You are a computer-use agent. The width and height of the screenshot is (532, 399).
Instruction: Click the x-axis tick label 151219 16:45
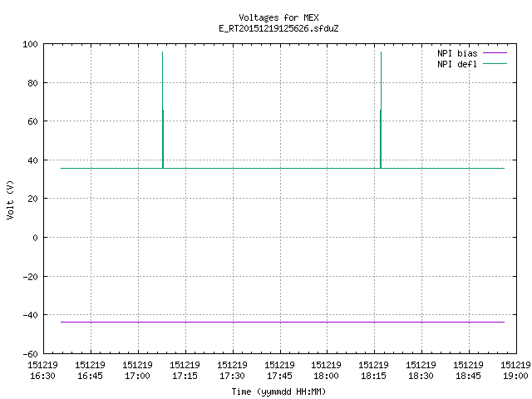tap(90, 370)
